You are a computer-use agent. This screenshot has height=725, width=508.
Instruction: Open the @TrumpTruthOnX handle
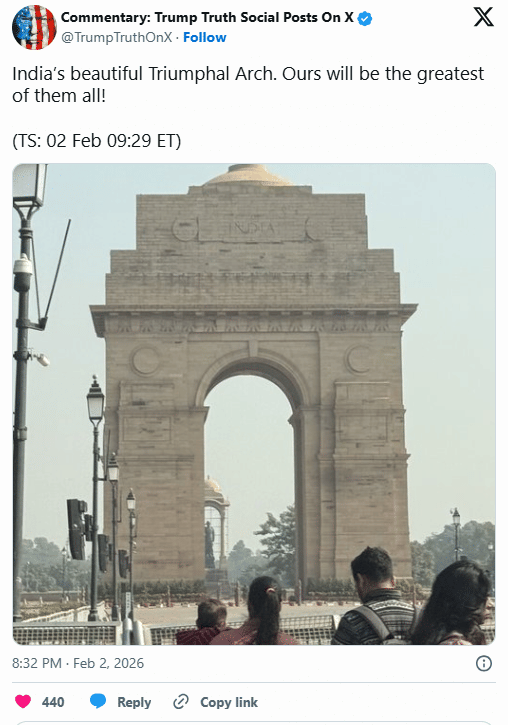pyautogui.click(x=116, y=37)
